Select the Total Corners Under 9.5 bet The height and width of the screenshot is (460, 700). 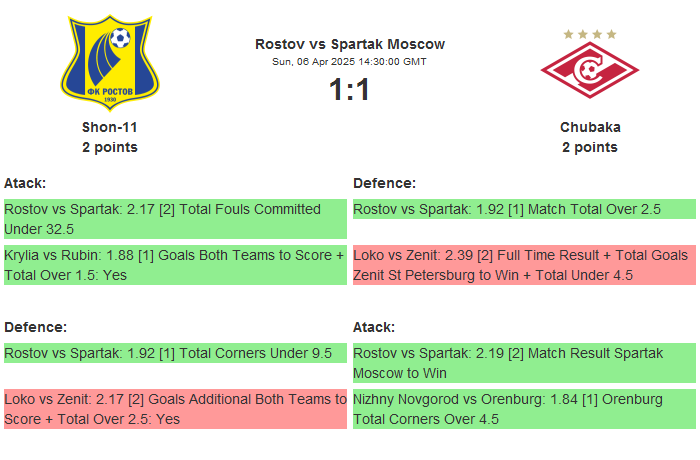click(175, 353)
